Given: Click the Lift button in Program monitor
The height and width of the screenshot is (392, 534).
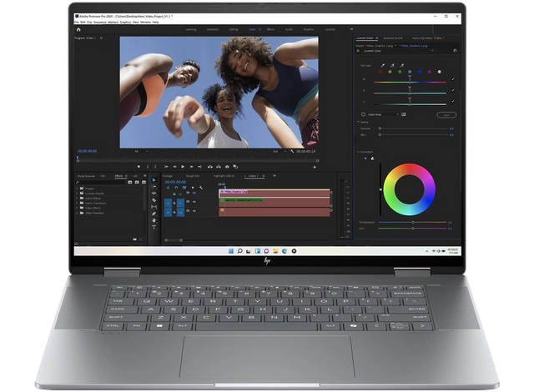Looking at the screenshot, I should 210,167.
